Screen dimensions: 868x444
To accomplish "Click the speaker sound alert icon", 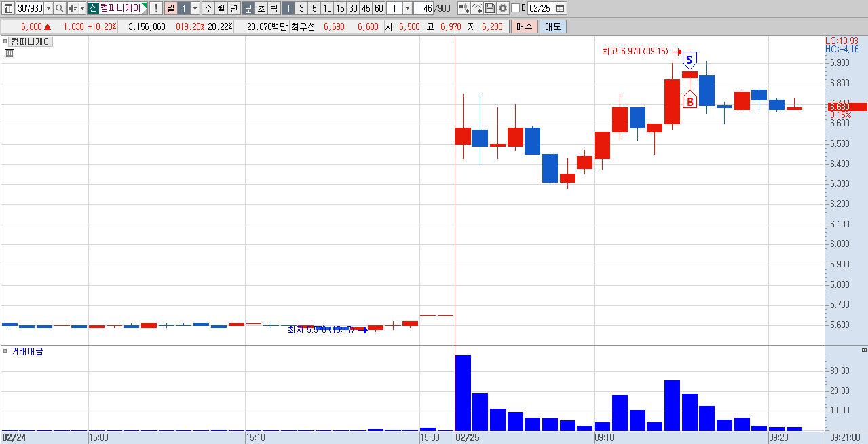I will 72,8.
